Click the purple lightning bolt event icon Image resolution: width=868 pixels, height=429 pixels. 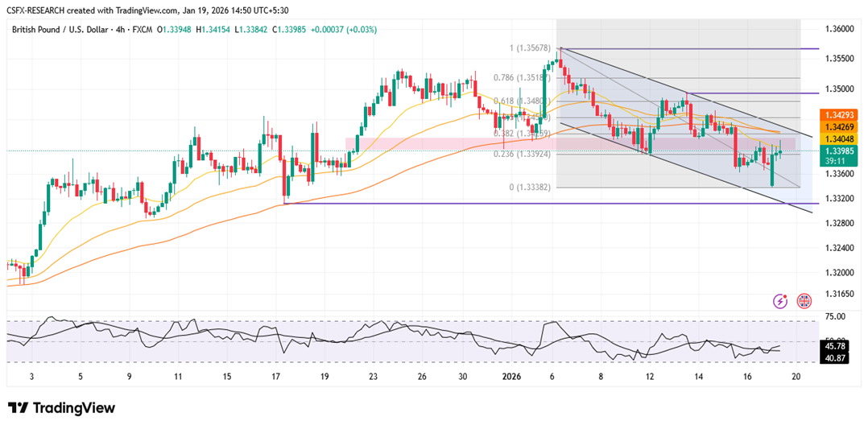pyautogui.click(x=779, y=301)
